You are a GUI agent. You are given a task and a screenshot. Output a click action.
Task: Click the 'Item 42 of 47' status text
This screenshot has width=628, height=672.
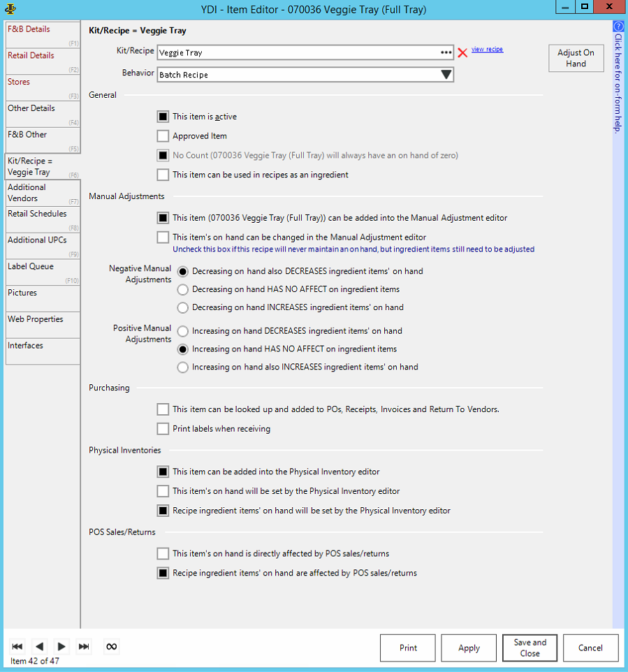(35, 661)
